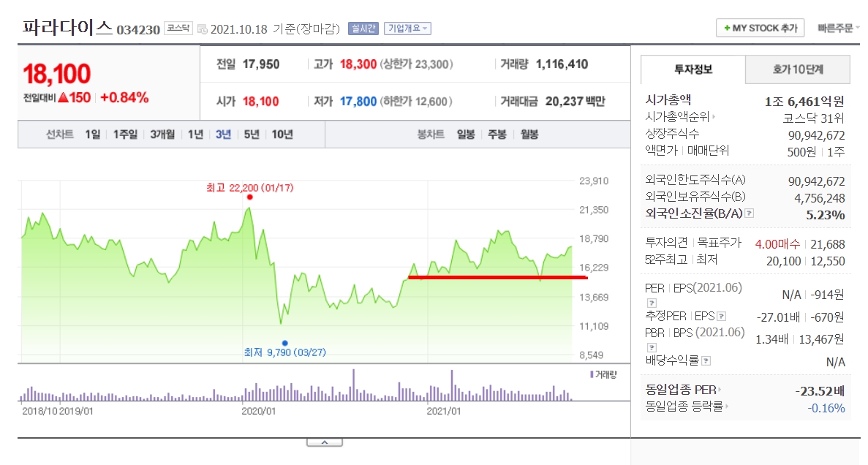Screen dimensions: 868x465
Task: Click the -0.16% sector change value
Action: pos(826,408)
